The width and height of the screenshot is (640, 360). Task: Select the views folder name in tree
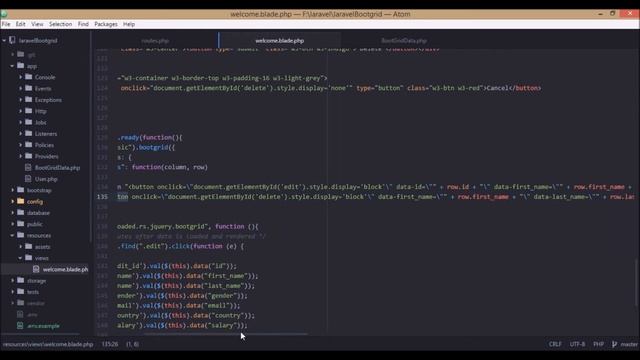[x=42, y=258]
